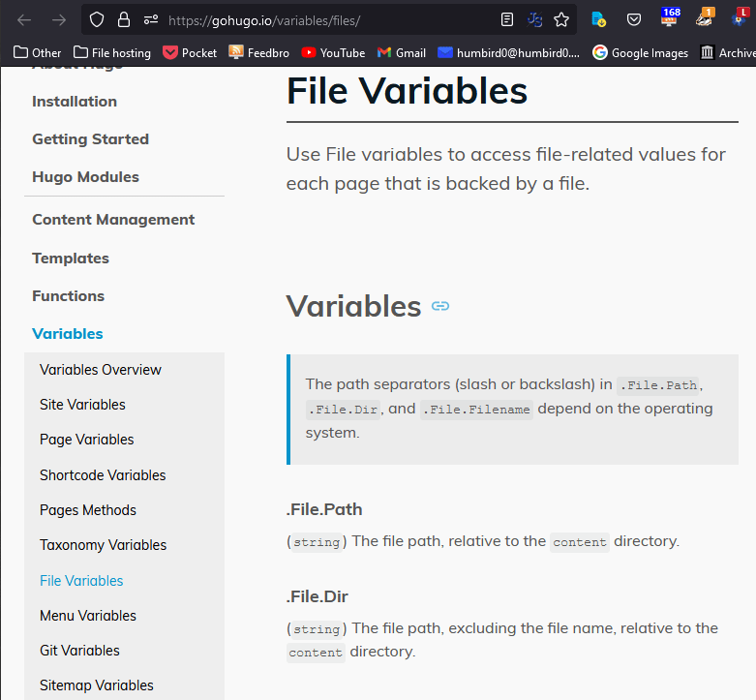Copy the Variables heading anchor link icon
The width and height of the screenshot is (756, 700).
tap(440, 307)
